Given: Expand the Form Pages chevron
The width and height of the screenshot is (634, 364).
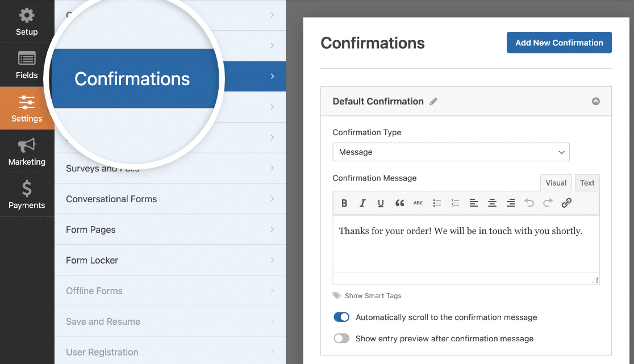Looking at the screenshot, I should [272, 229].
